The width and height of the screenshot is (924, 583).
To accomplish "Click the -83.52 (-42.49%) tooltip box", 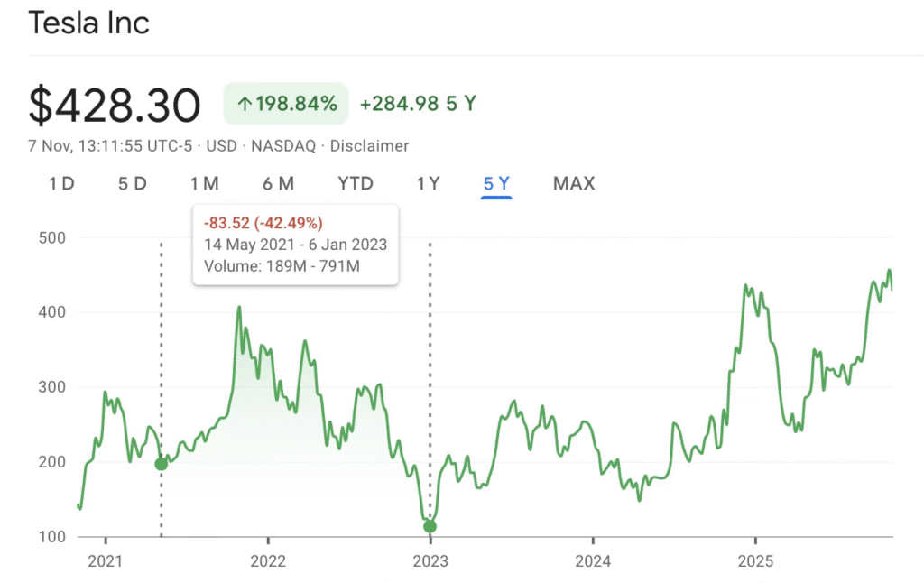I will [x=295, y=245].
